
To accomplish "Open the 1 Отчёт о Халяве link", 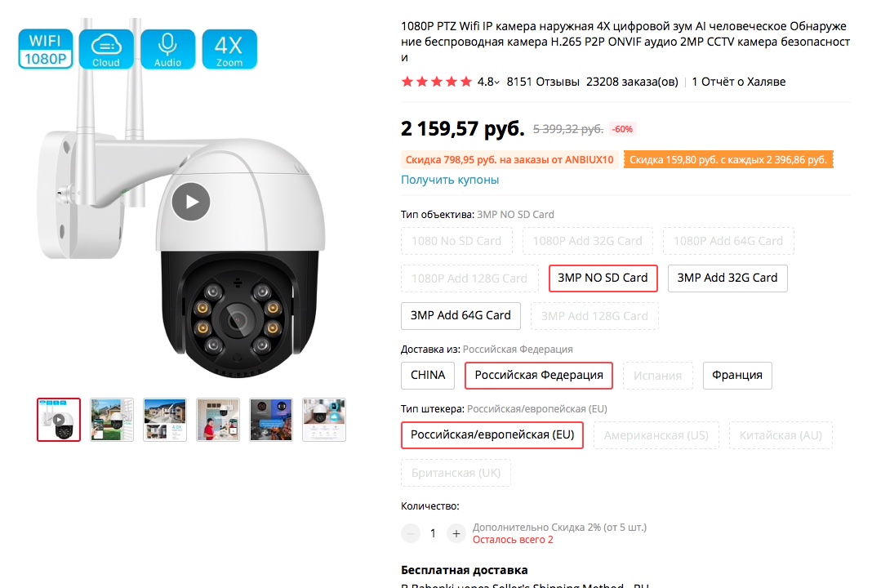I will (x=738, y=82).
